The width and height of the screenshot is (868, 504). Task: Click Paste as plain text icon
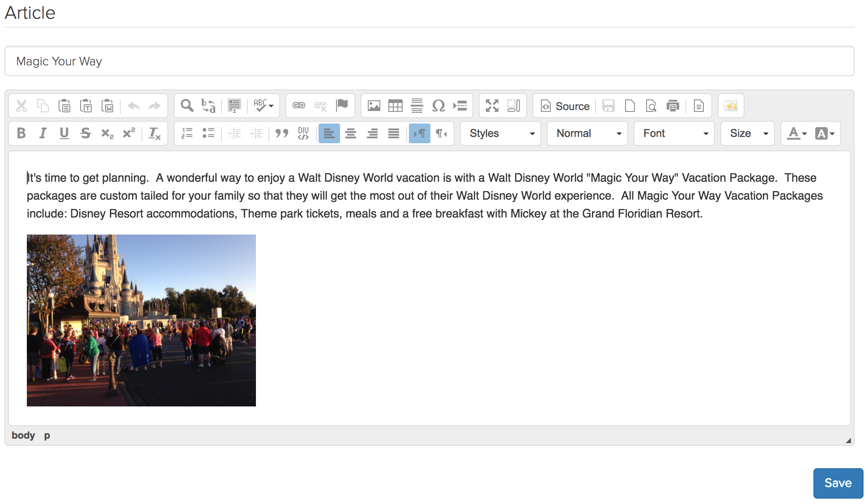pyautogui.click(x=86, y=106)
